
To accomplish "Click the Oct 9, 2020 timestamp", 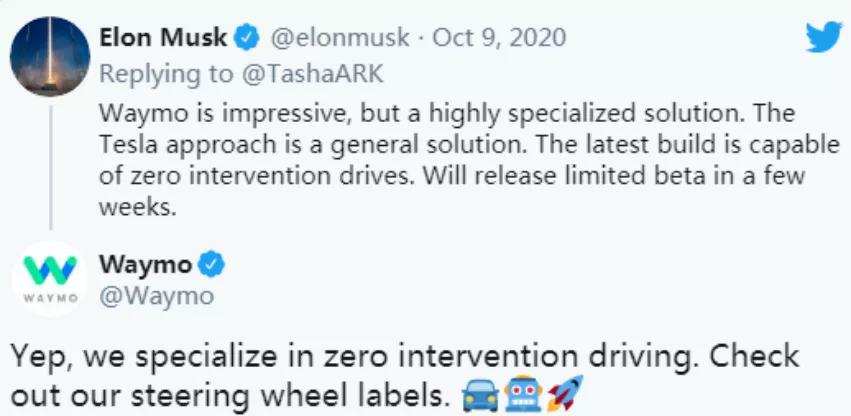I will [x=499, y=38].
